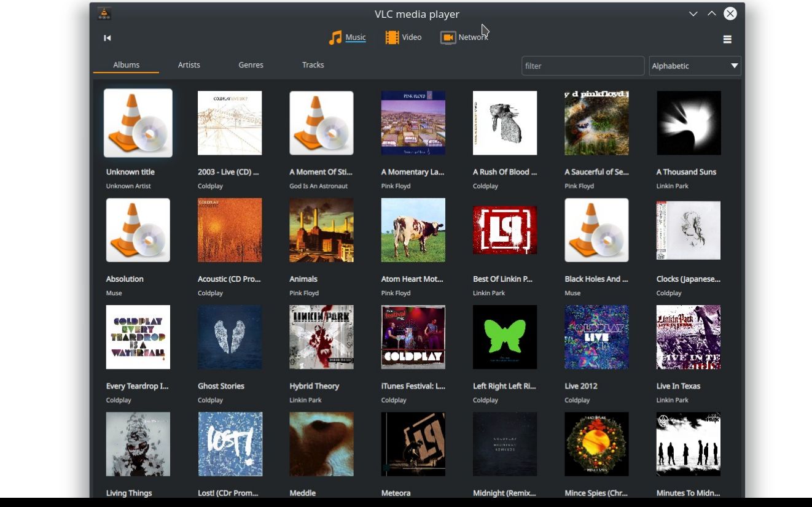The width and height of the screenshot is (812, 507).
Task: Open the Live In Texas album cover
Action: [689, 337]
